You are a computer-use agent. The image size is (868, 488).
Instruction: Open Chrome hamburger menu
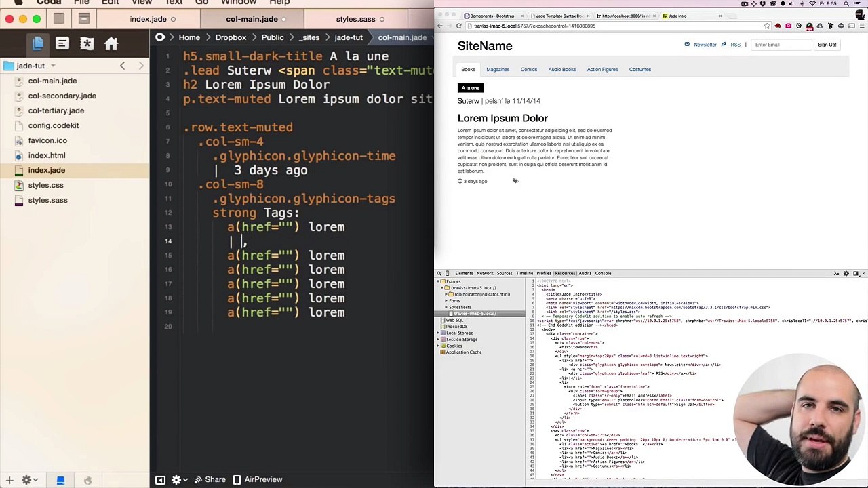[862, 26]
